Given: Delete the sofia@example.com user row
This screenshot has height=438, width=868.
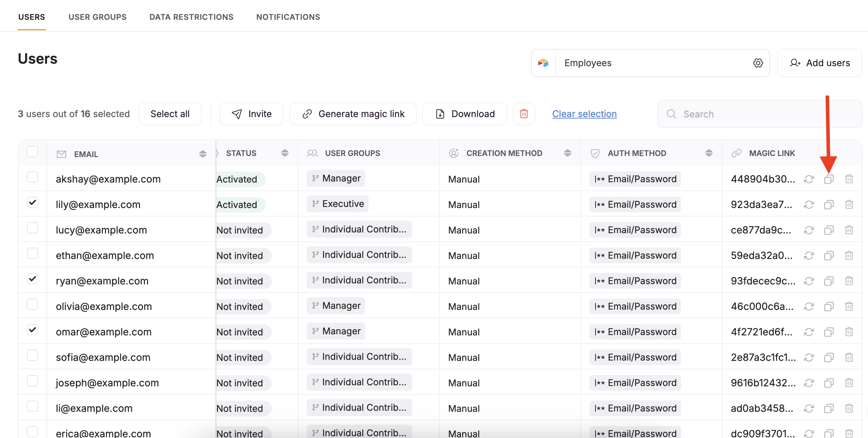Looking at the screenshot, I should click(849, 357).
